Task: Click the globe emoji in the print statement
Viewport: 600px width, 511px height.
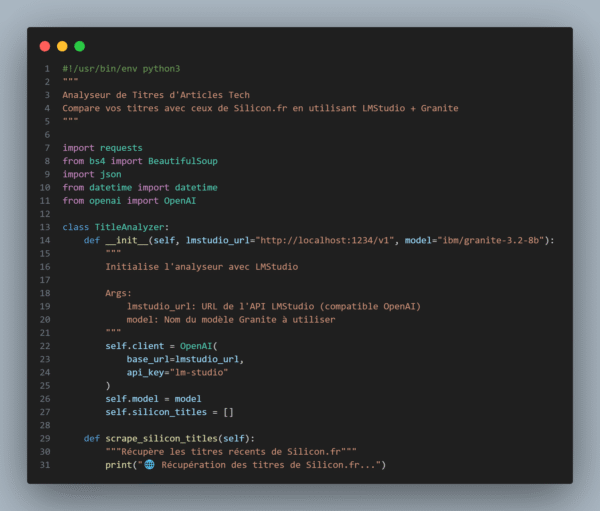Action: (149, 465)
